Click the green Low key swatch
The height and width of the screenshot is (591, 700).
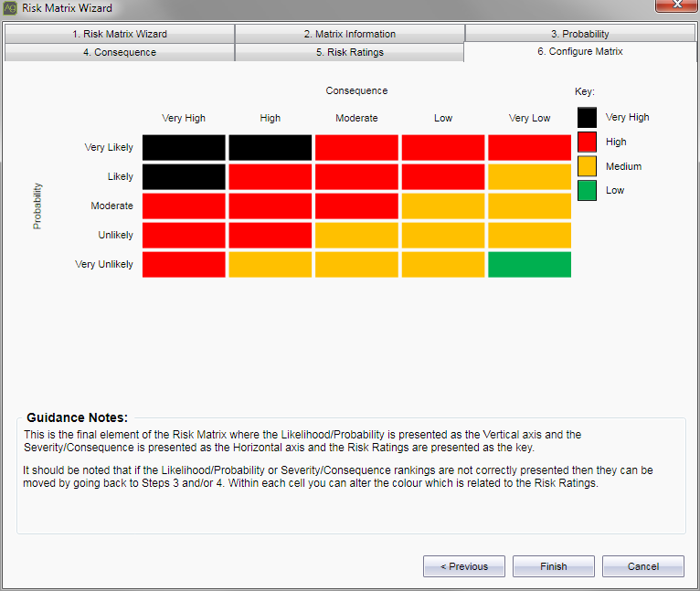tap(587, 191)
